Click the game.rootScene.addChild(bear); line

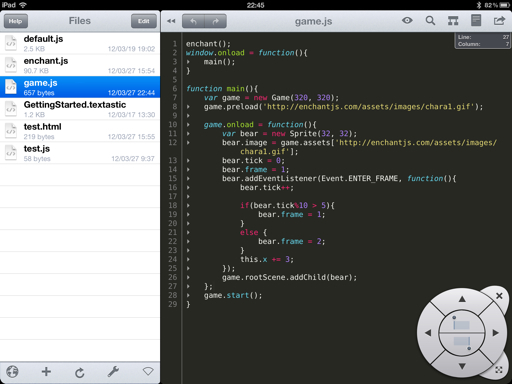(289, 278)
